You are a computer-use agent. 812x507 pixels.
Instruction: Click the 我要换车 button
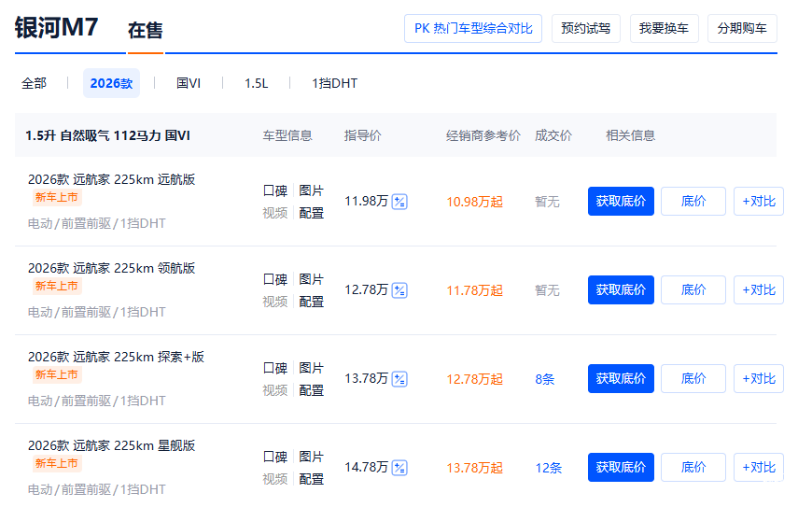tap(664, 29)
